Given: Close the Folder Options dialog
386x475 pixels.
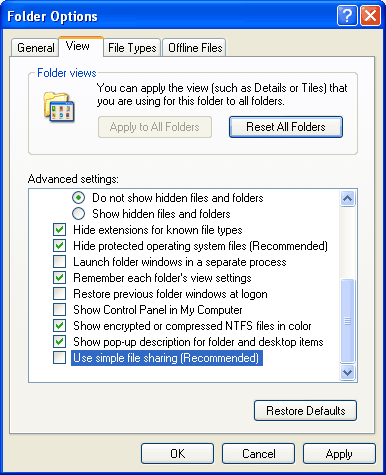Looking at the screenshot, I should 370,15.
